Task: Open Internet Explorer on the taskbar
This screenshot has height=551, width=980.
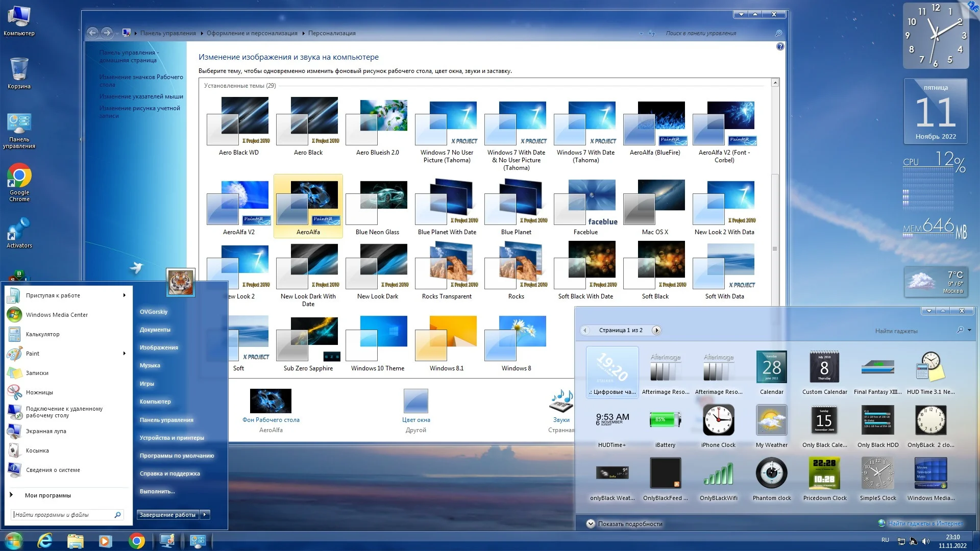Action: pyautogui.click(x=45, y=541)
